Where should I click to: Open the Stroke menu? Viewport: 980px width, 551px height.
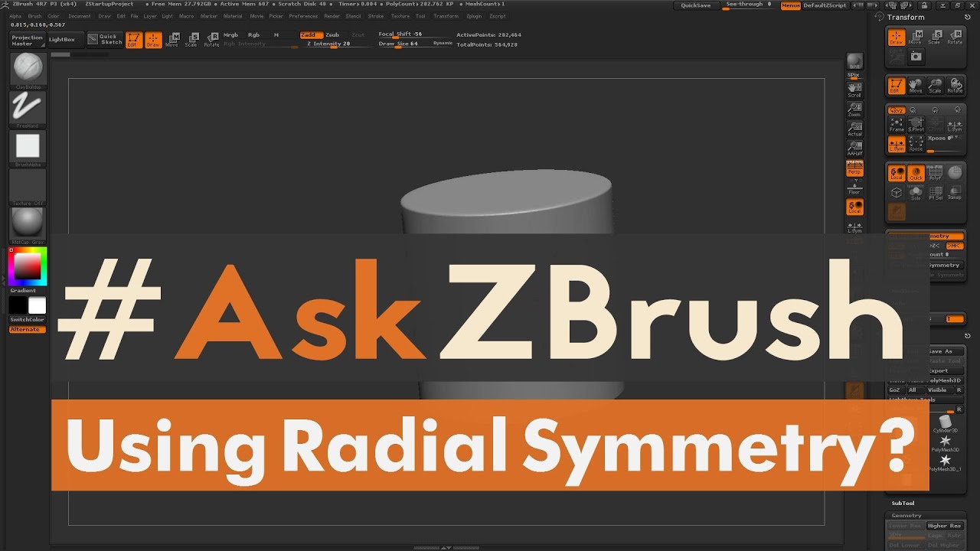(376, 16)
